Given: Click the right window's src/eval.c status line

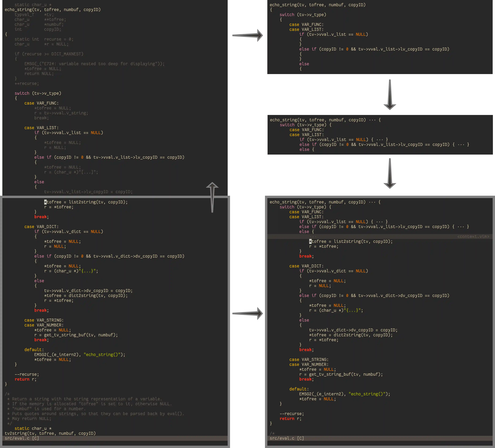Looking at the screenshot, I should coord(287,438).
